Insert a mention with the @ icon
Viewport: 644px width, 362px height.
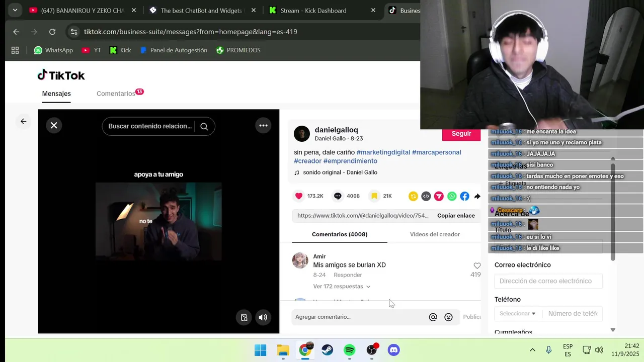pyautogui.click(x=433, y=317)
